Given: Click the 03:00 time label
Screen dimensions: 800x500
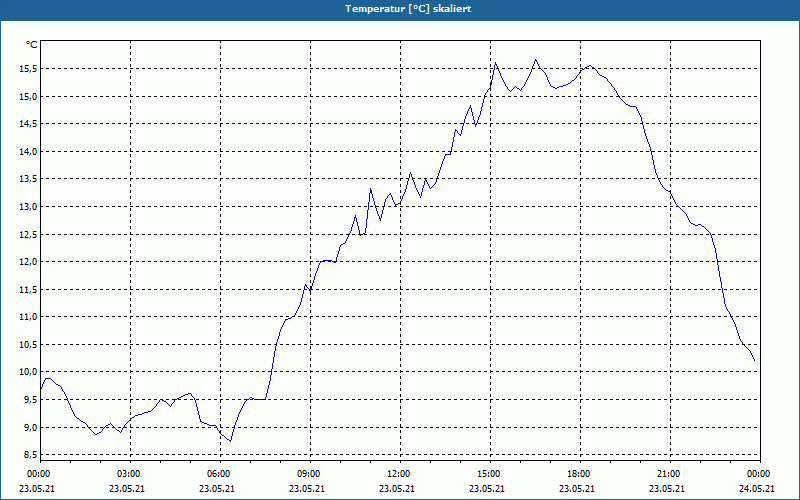Looking at the screenshot, I should pos(130,474).
